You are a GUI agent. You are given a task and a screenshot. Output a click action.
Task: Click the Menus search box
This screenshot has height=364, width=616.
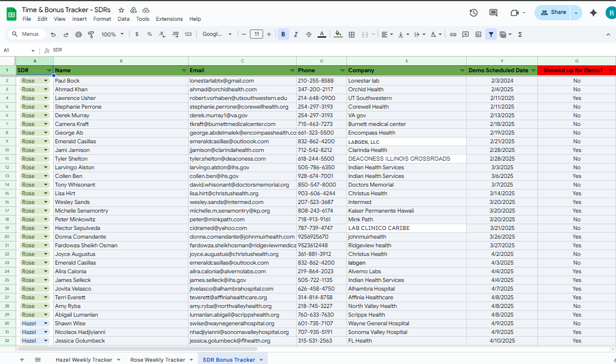[x=27, y=34]
